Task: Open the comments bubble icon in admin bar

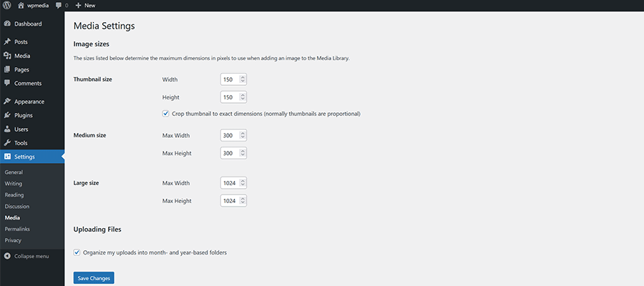Action: 57,5
